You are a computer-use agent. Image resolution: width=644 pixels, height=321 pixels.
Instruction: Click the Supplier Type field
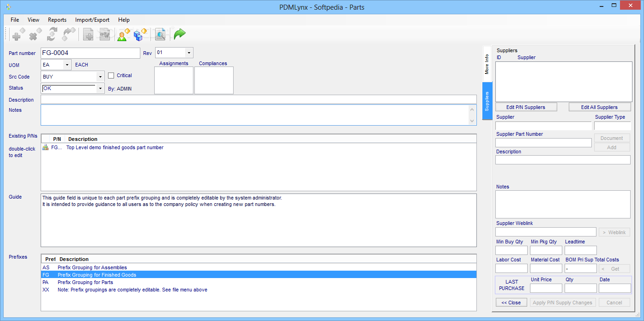612,126
